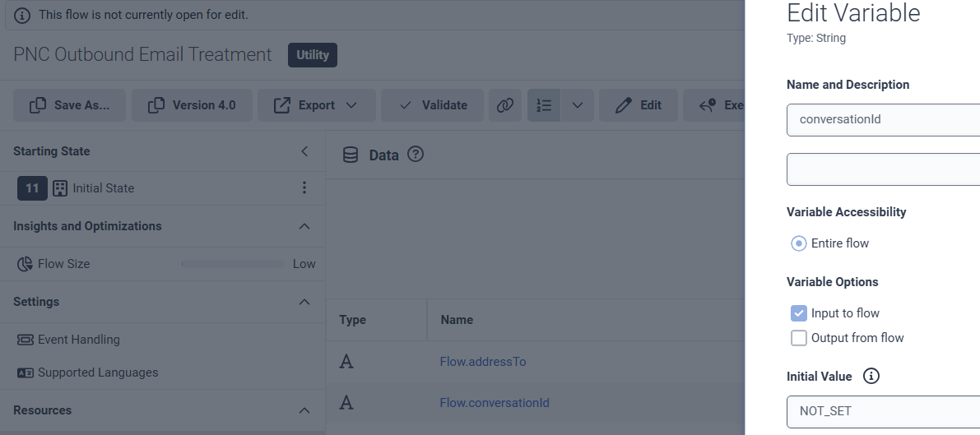Open Event Handling settings
The width and height of the screenshot is (980, 435).
78,340
